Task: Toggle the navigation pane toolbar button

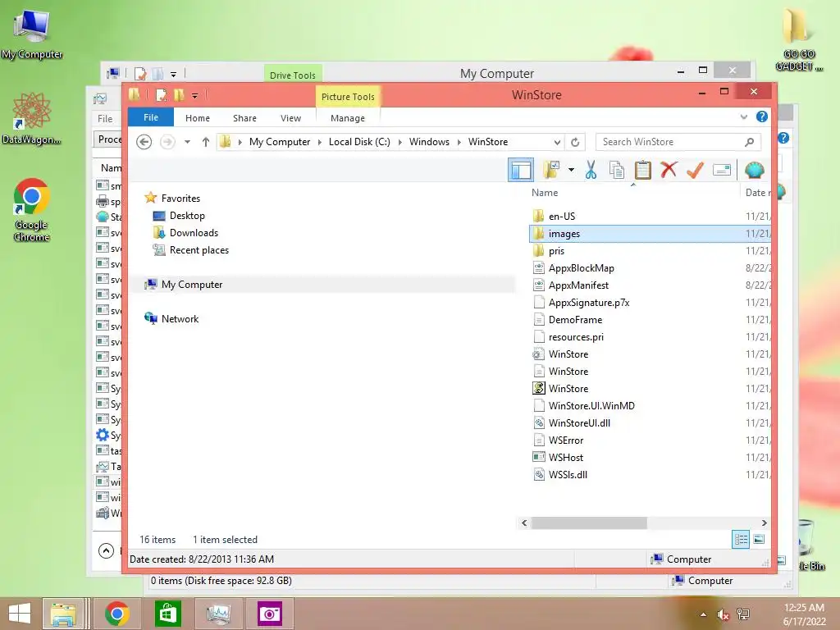Action: (520, 170)
